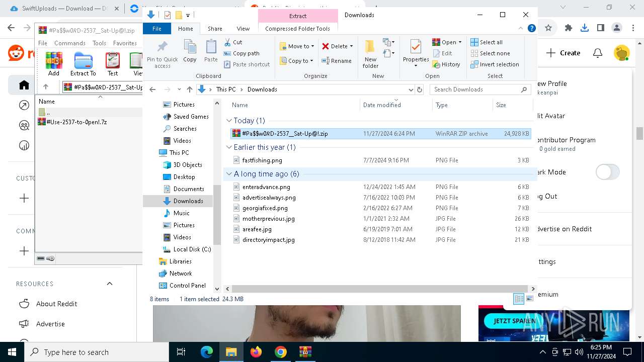644x362 pixels.
Task: Collapse the Explorer ribbon chevron
Action: [x=521, y=29]
